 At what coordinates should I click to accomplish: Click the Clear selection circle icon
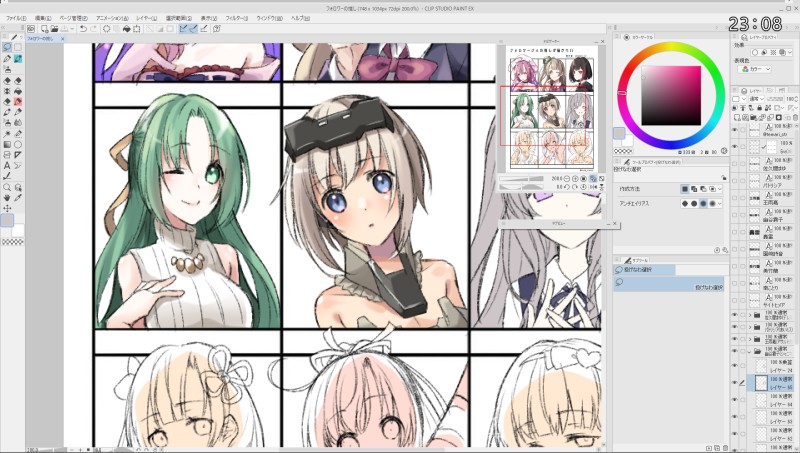click(106, 29)
